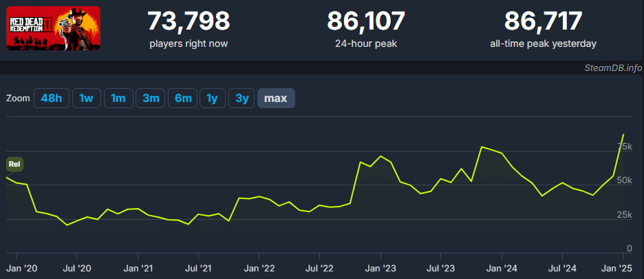The image size is (644, 279).
Task: Click the Jan '25 peak point on chart line
Action: (624, 134)
